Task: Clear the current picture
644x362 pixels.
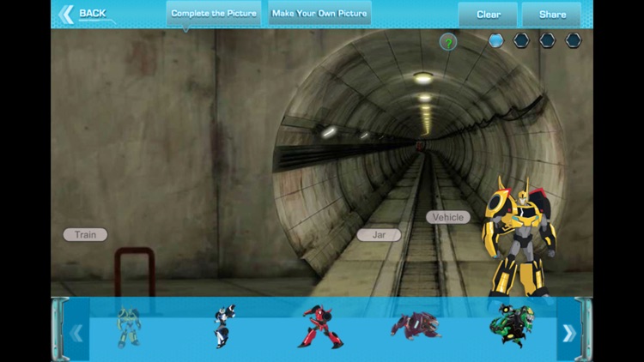Action: click(488, 15)
